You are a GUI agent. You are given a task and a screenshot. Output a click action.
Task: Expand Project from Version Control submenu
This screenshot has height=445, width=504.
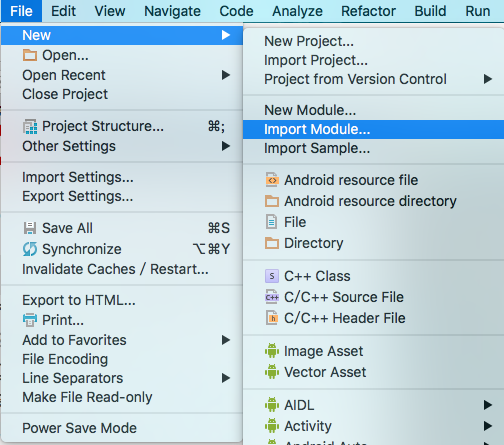click(x=488, y=79)
